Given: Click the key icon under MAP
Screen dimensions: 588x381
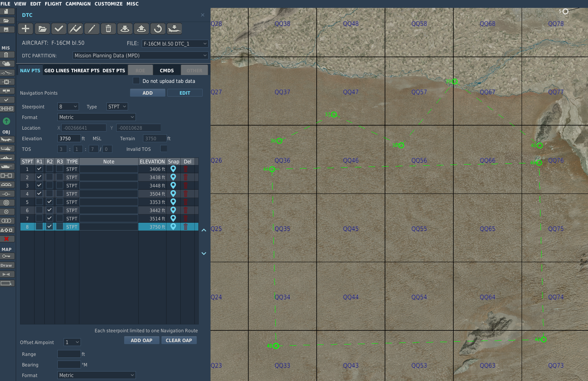Looking at the screenshot, I should point(7,256).
